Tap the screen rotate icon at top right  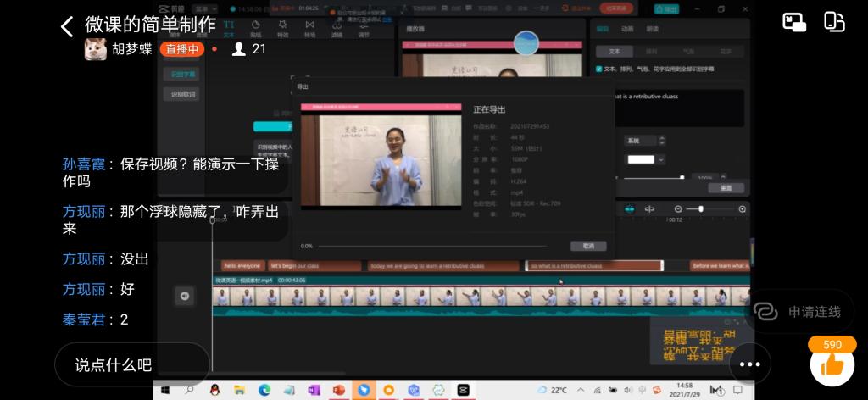(x=835, y=23)
